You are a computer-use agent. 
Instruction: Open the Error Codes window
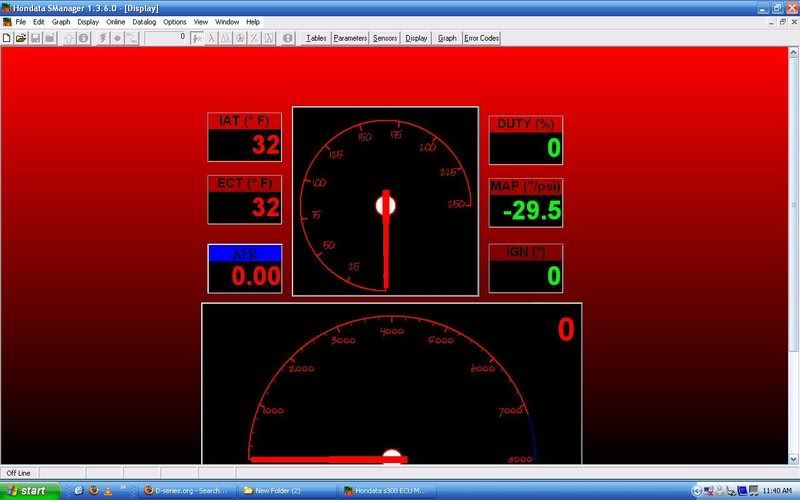pyautogui.click(x=481, y=38)
